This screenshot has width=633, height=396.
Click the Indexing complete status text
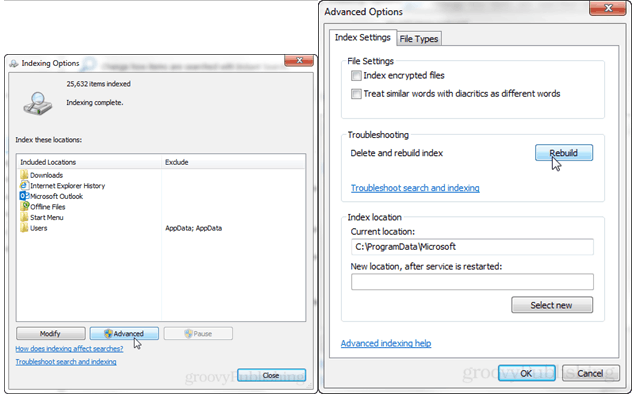pos(95,103)
